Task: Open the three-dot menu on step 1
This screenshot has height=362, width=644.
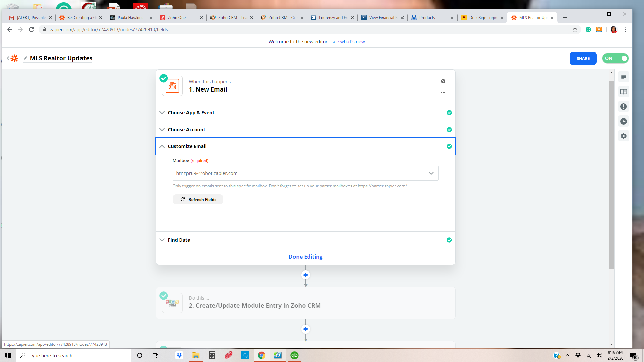Action: pos(443,92)
